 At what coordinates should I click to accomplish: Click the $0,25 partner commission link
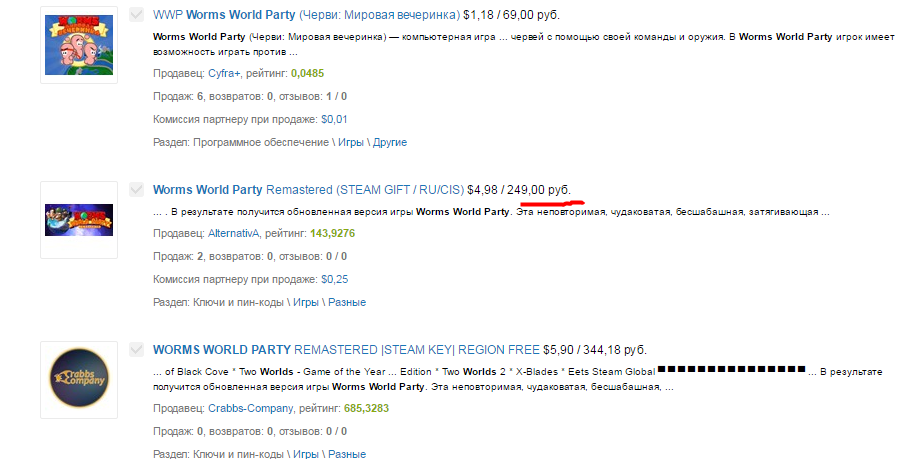pos(335,279)
